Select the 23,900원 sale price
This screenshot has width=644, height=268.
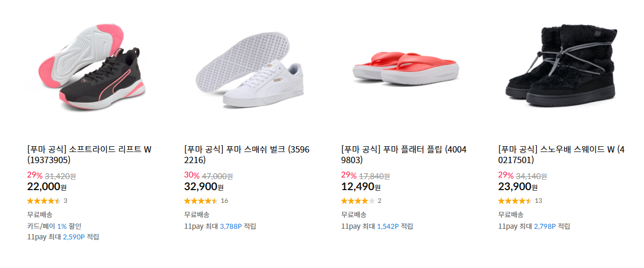pos(518,186)
